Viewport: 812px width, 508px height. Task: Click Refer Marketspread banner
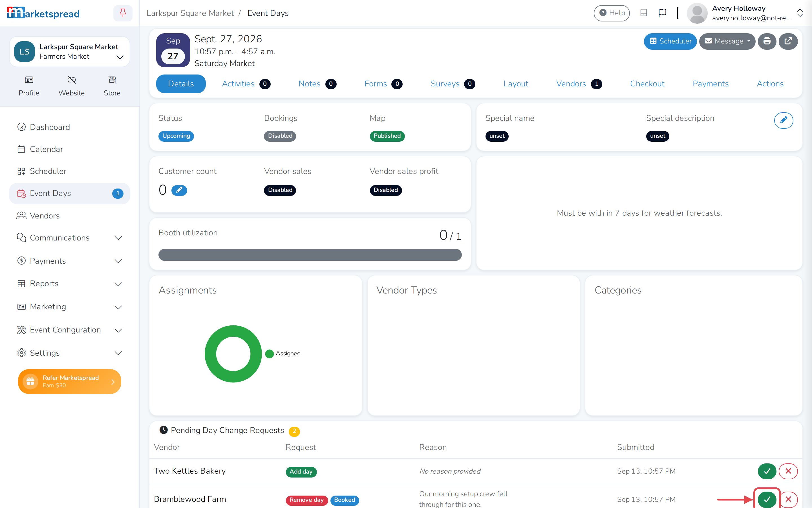pyautogui.click(x=69, y=381)
